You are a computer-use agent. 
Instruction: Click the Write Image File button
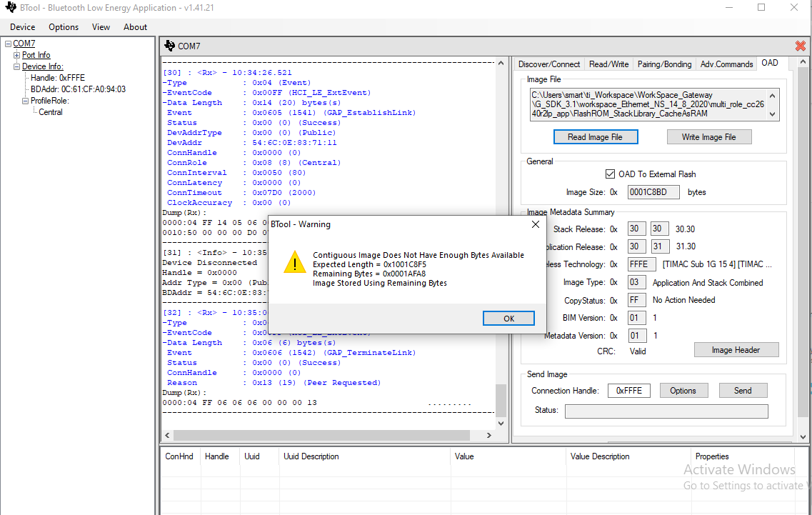(708, 137)
